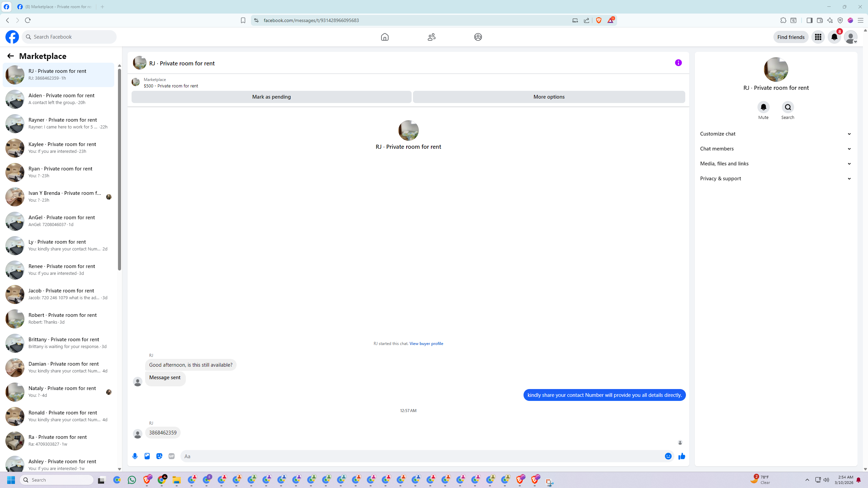Open the Facebook menu grid icon
Viewport: 868px width, 488px height.
(818, 37)
